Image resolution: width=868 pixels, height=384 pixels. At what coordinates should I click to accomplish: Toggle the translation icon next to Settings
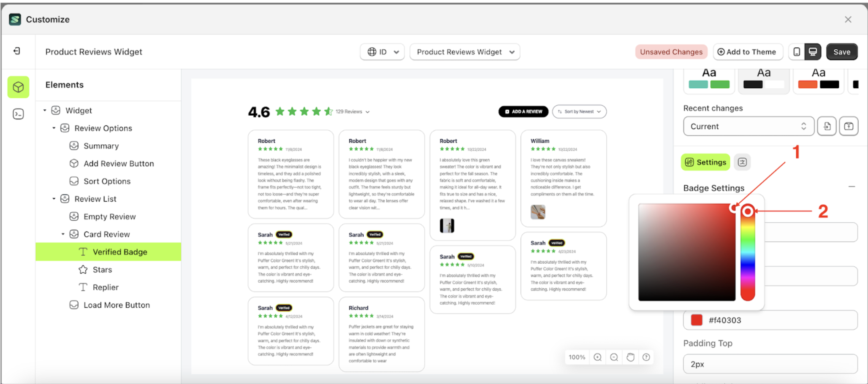(742, 162)
